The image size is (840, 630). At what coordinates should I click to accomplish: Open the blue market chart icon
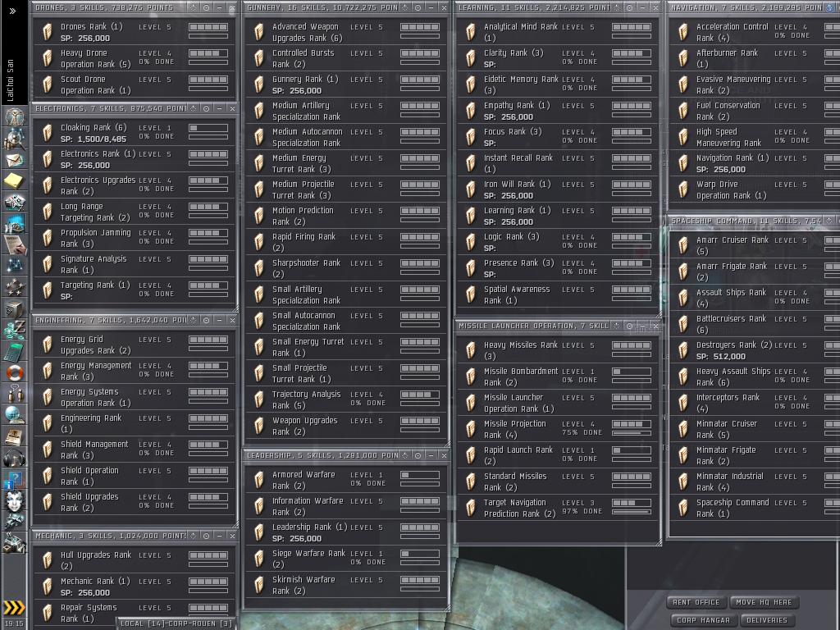pos(15,223)
